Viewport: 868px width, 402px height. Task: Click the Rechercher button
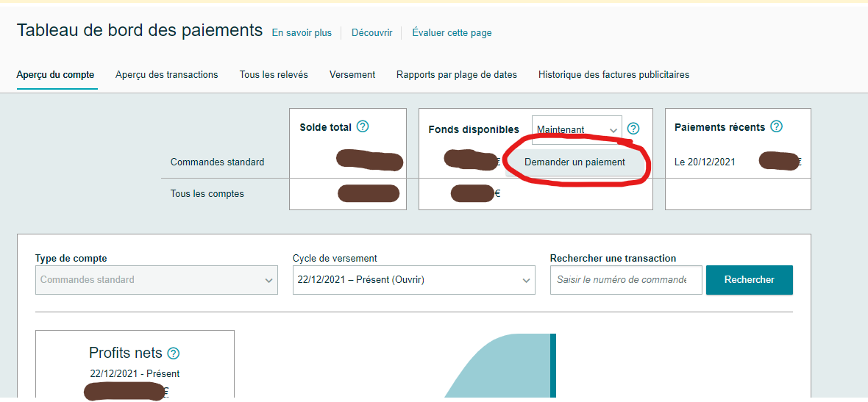tap(749, 280)
